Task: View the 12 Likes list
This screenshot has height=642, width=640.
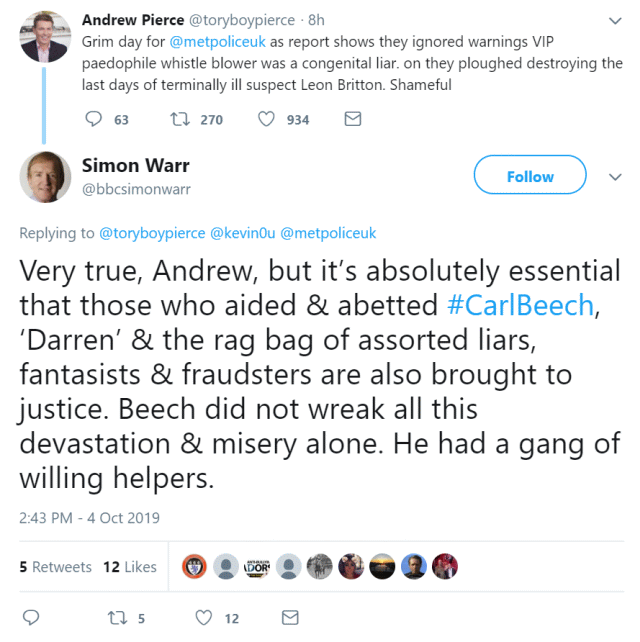Action: point(130,567)
